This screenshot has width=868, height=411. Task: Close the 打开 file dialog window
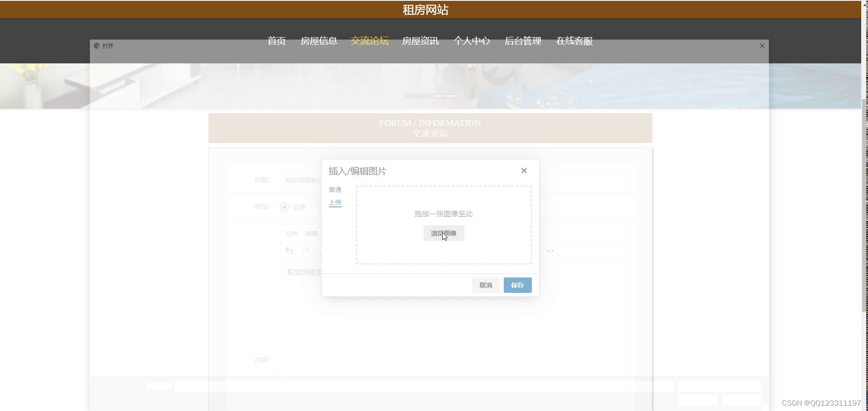coord(762,46)
